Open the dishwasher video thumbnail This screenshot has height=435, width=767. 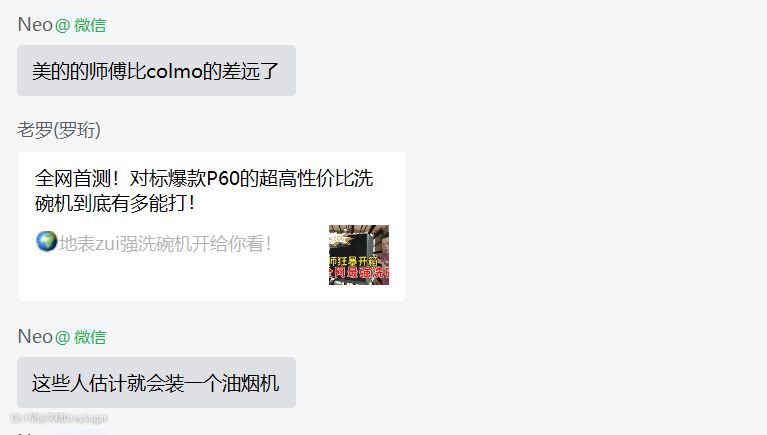click(x=359, y=254)
